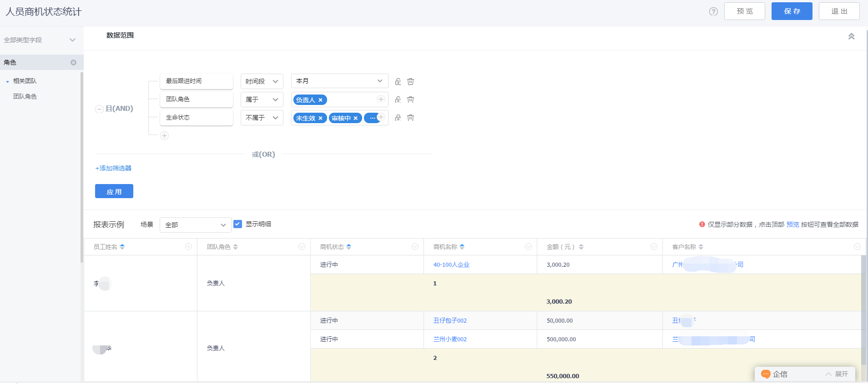The width and height of the screenshot is (868, 384).
Task: Open 商机名称 column options menu
Action: pyautogui.click(x=528, y=246)
